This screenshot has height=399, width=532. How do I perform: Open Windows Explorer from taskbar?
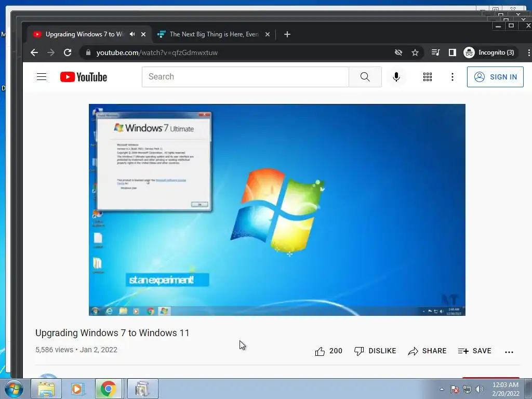(x=46, y=389)
